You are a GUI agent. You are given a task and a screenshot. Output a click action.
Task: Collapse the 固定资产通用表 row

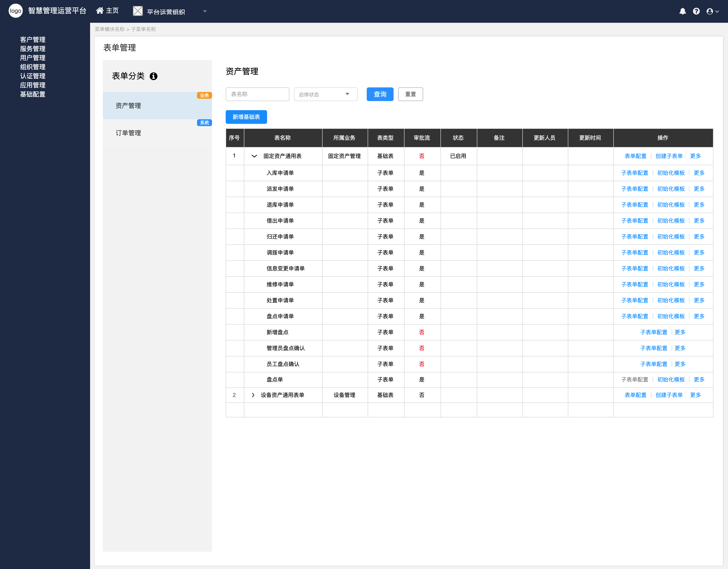(254, 156)
